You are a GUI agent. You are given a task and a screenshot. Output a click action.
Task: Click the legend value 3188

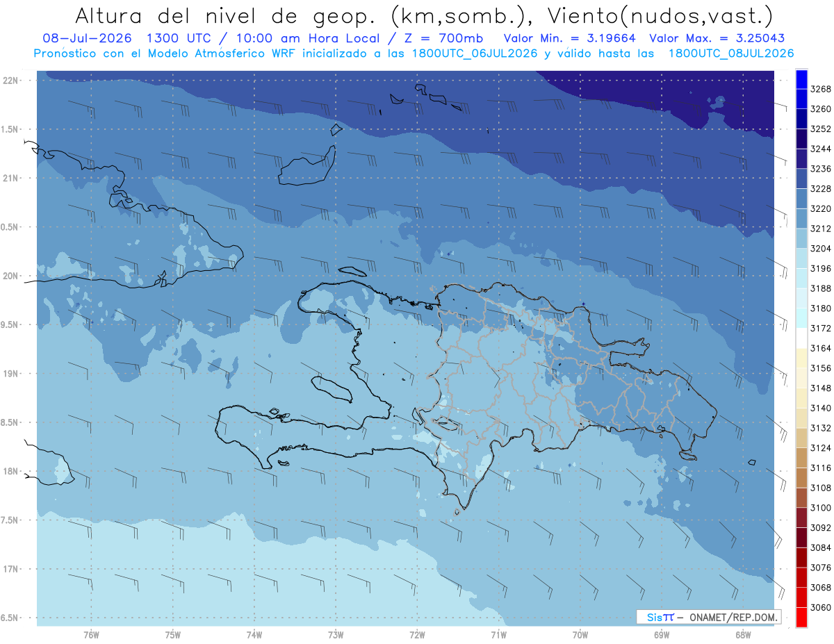(821, 288)
